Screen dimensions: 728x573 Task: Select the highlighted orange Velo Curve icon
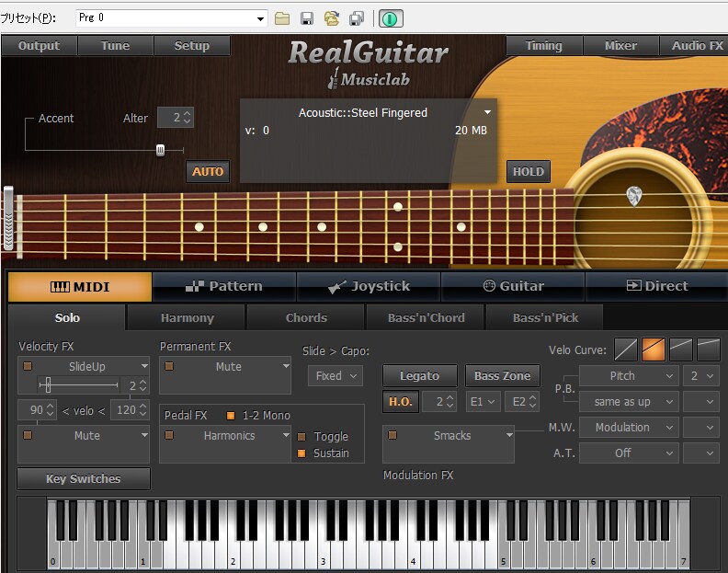(x=654, y=350)
